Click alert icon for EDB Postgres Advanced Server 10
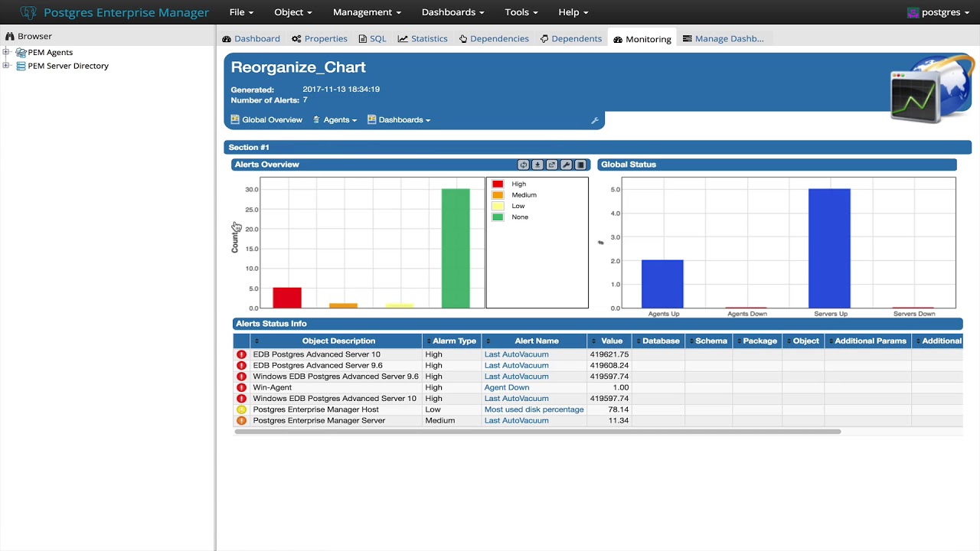Image resolution: width=980 pixels, height=551 pixels. [242, 355]
